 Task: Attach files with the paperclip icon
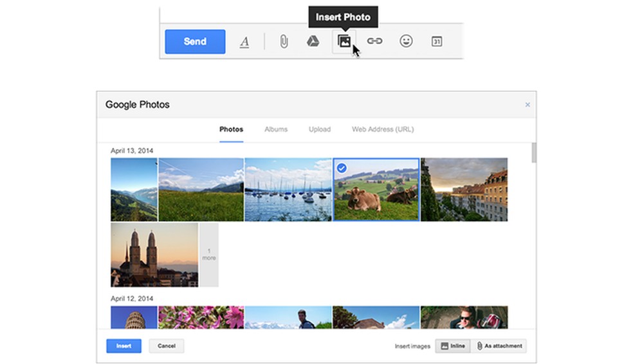click(284, 42)
